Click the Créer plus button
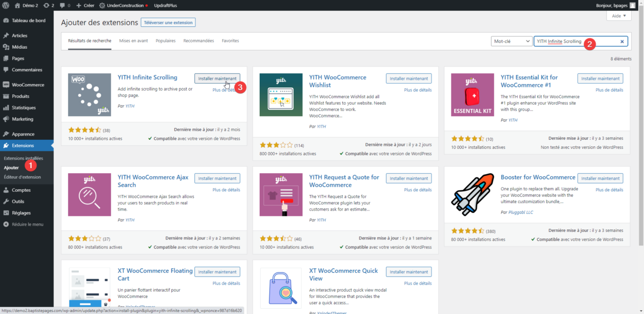The image size is (644, 314). point(85,5)
